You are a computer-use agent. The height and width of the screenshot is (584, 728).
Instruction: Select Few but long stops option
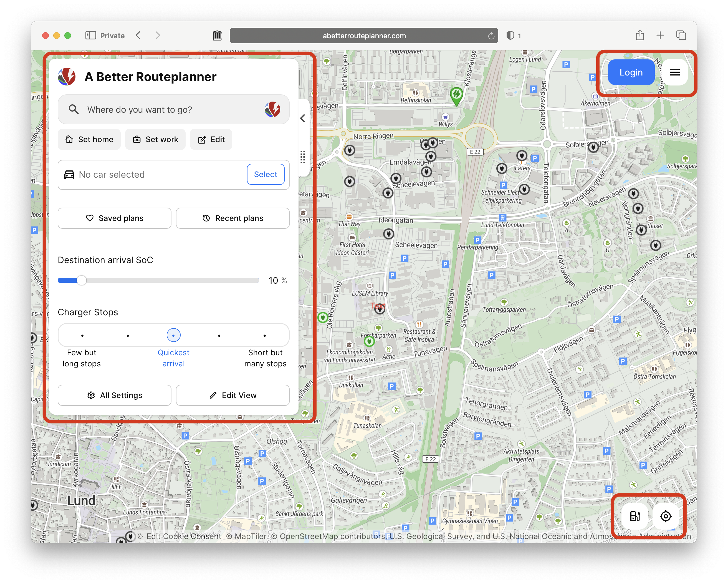point(82,336)
